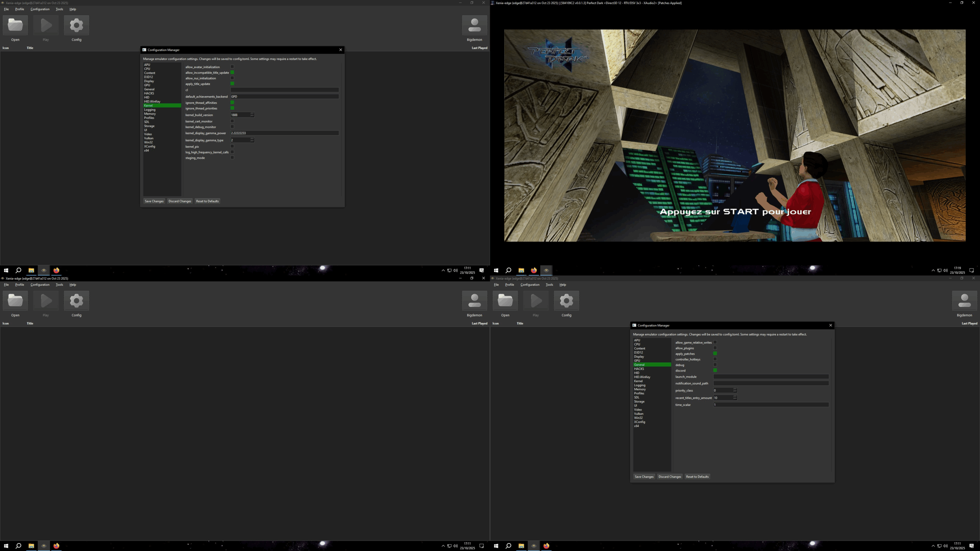Click File Explorer icon in taskbar below Perfect Dark game
Image resolution: width=980 pixels, height=551 pixels.
[521, 270]
